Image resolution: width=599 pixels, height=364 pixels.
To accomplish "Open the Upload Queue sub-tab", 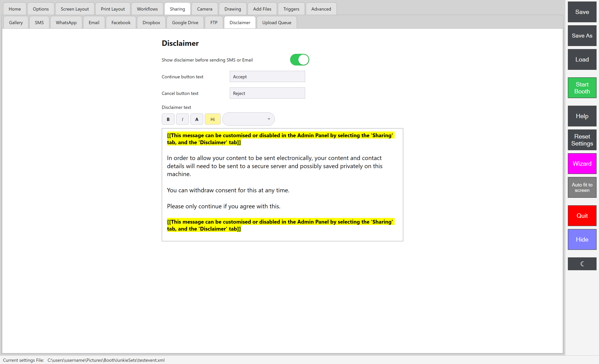I will coord(277,23).
